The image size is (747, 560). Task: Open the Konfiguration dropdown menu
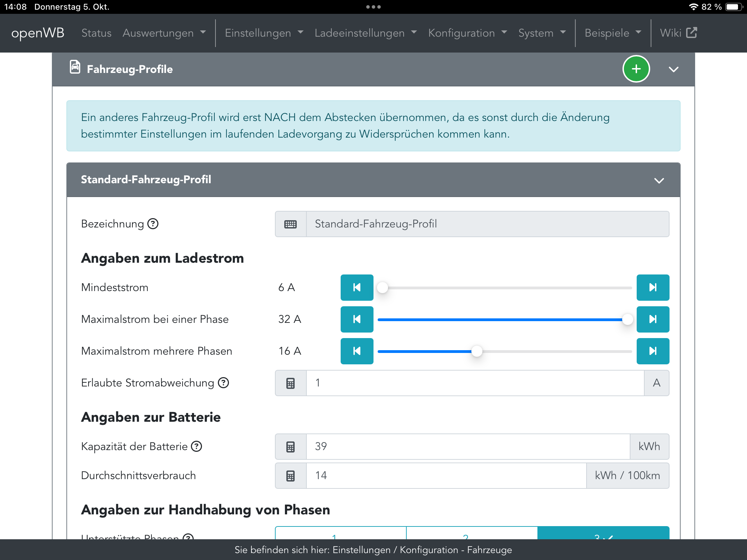(467, 33)
